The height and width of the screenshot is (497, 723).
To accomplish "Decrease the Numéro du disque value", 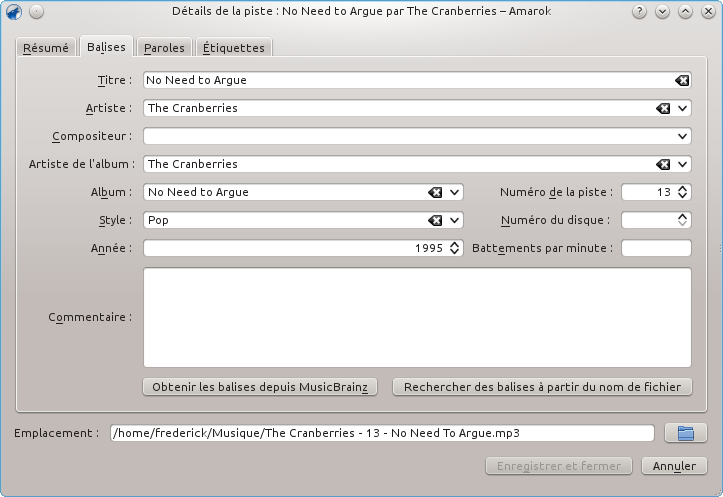I will click(682, 224).
